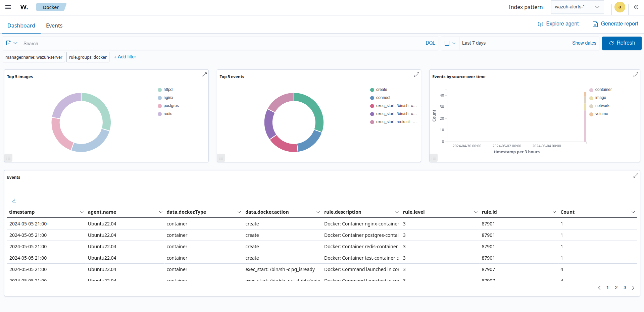Open the timestamp column options dropdown
Image resolution: width=644 pixels, height=312 pixels.
click(82, 212)
